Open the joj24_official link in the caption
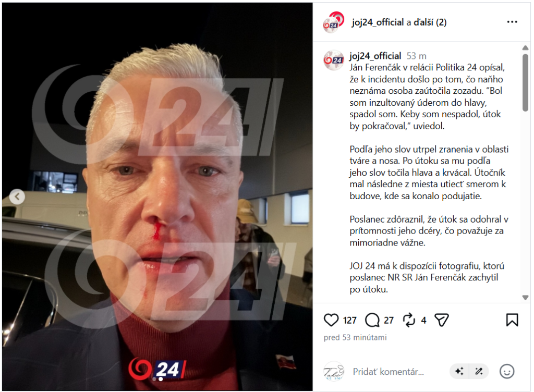Viewport: 534px width, 392px height. point(375,56)
